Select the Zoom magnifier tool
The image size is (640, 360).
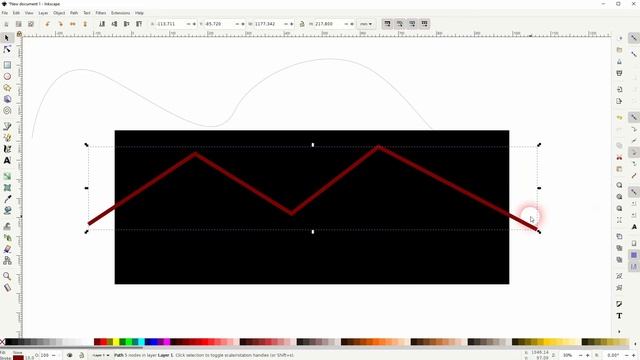[x=7, y=276]
